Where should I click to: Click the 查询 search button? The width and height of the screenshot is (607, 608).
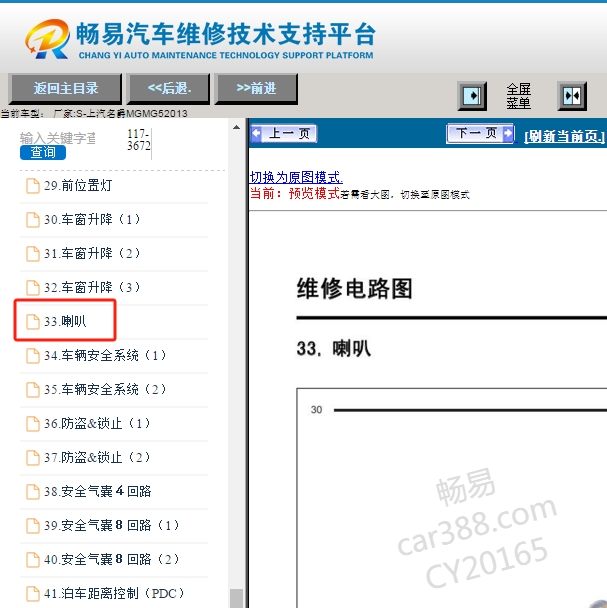[x=43, y=152]
